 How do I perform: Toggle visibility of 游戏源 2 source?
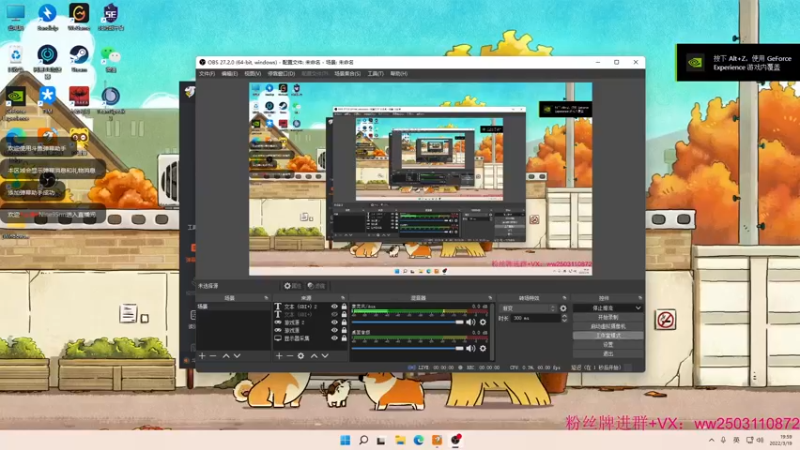pyautogui.click(x=334, y=322)
